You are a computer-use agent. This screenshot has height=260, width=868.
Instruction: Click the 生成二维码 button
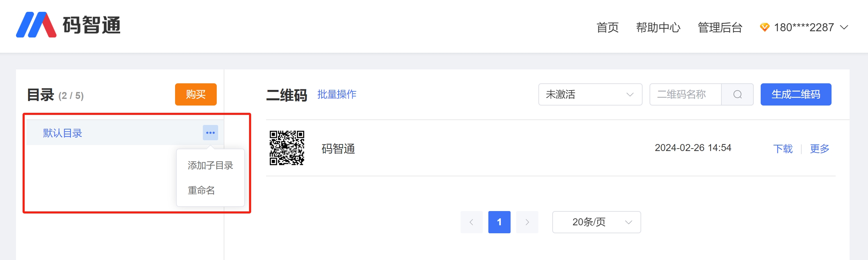tap(795, 94)
